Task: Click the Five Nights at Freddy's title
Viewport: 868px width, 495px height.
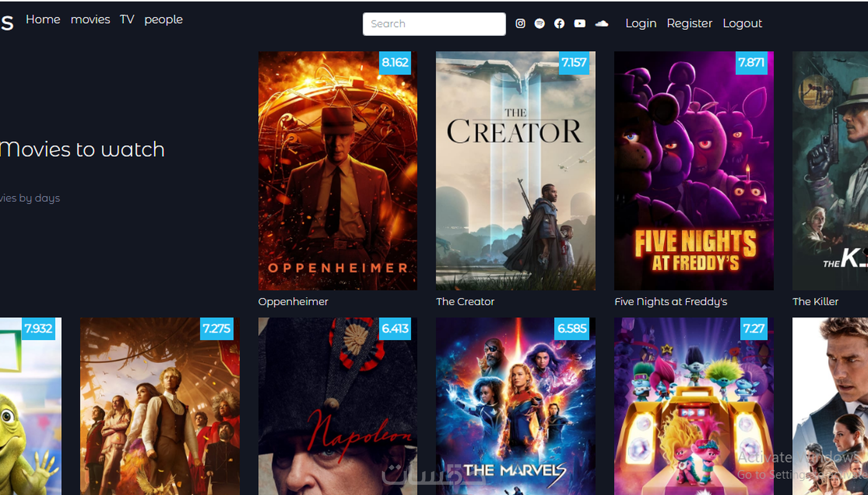Action: tap(671, 302)
